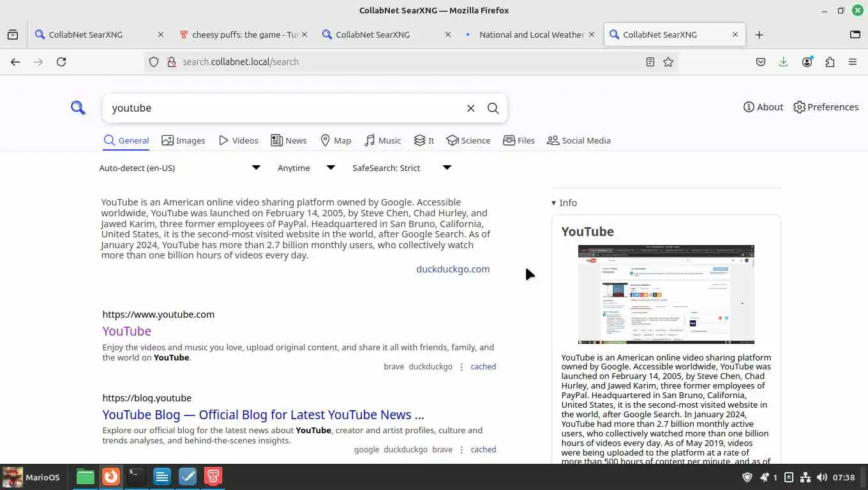Switch to the Music category tab
This screenshot has width=868, height=490.
click(382, 140)
